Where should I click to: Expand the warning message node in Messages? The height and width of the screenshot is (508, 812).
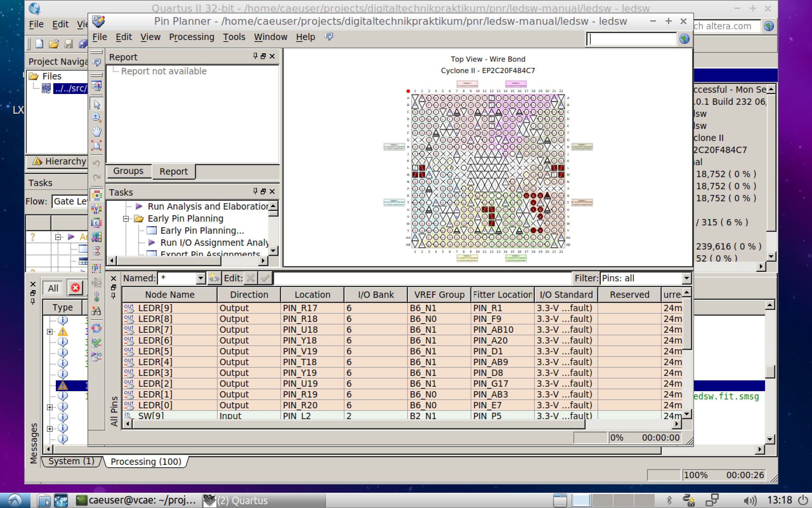pos(50,331)
